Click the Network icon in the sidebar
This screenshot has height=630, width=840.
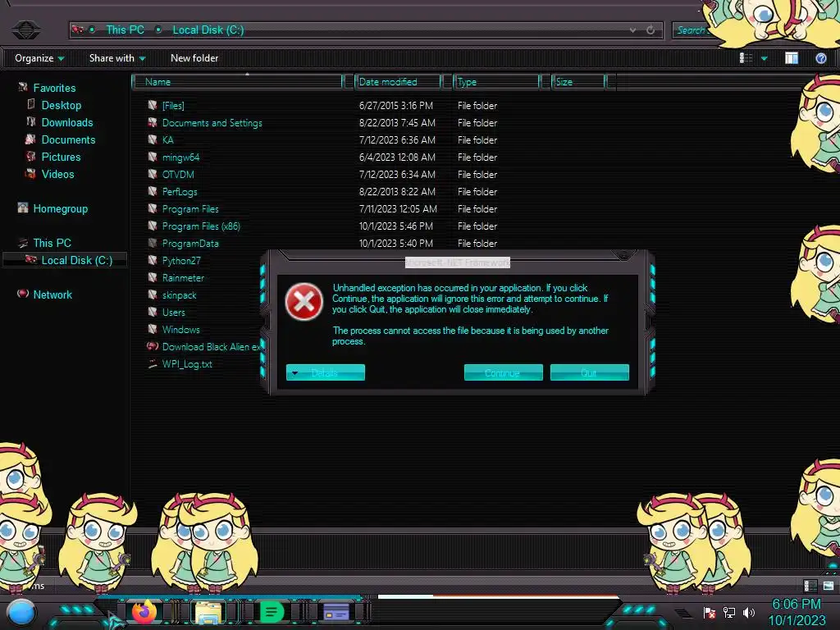(x=22, y=294)
